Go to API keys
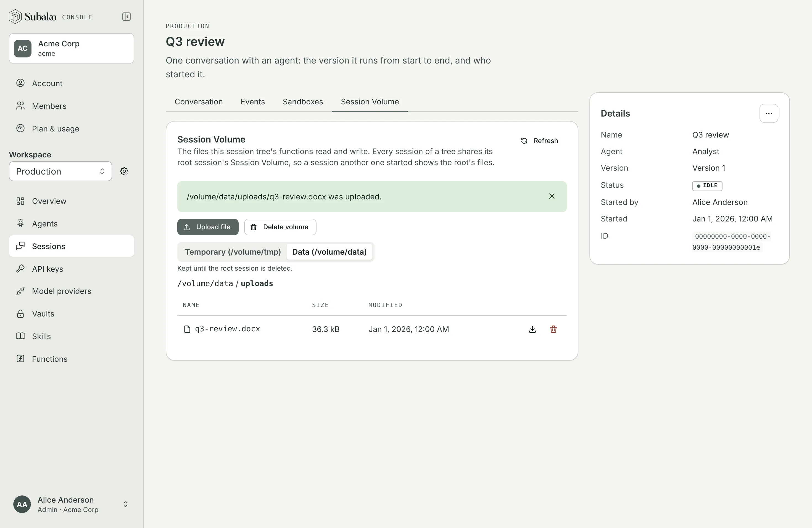 (x=71, y=269)
